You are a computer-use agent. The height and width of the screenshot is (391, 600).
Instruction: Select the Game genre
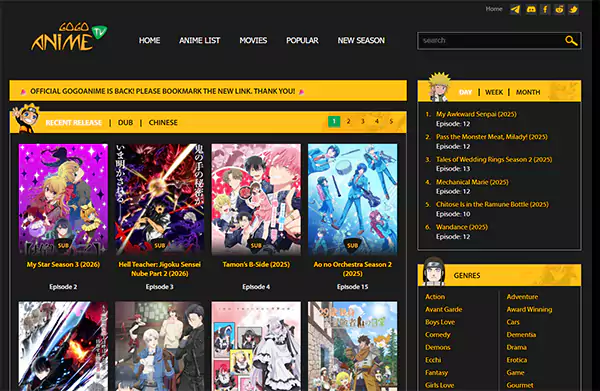(515, 372)
